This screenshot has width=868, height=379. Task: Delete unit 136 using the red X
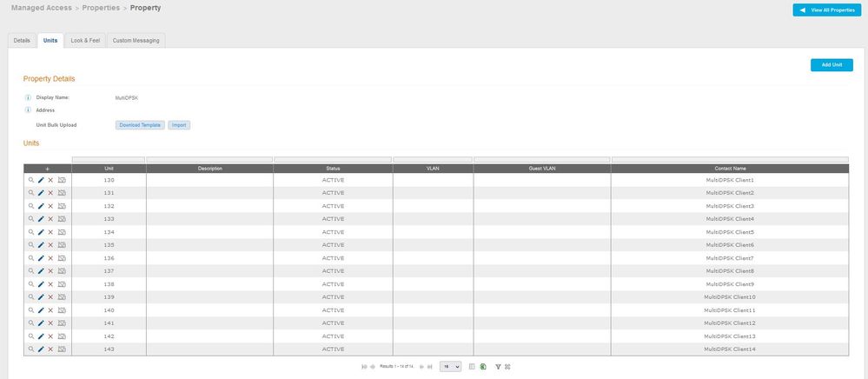[x=50, y=258]
